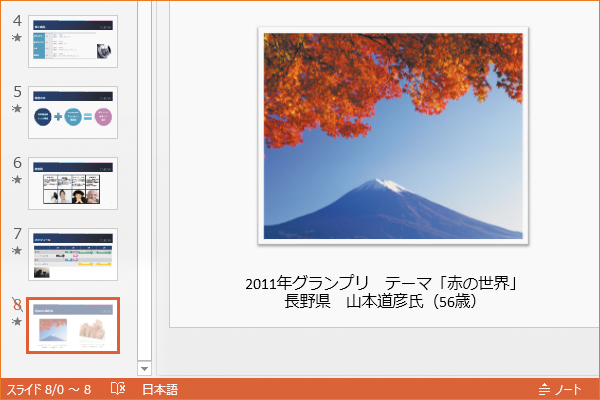Image resolution: width=600 pixels, height=400 pixels.
Task: Select hidden slide 8 thumbnail
Action: [x=73, y=325]
